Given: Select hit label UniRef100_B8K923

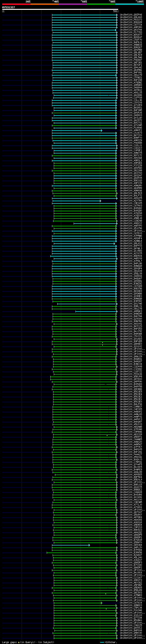Looking at the screenshot, I should coord(131,530).
